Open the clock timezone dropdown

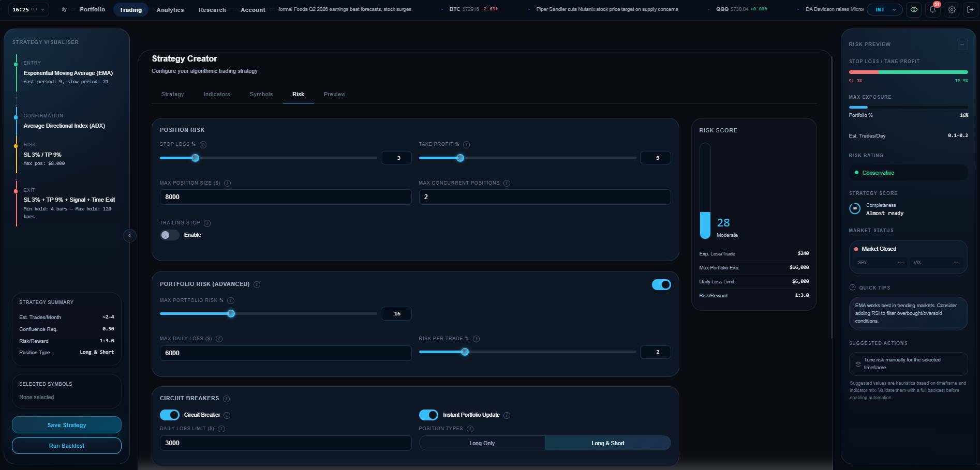click(x=28, y=9)
